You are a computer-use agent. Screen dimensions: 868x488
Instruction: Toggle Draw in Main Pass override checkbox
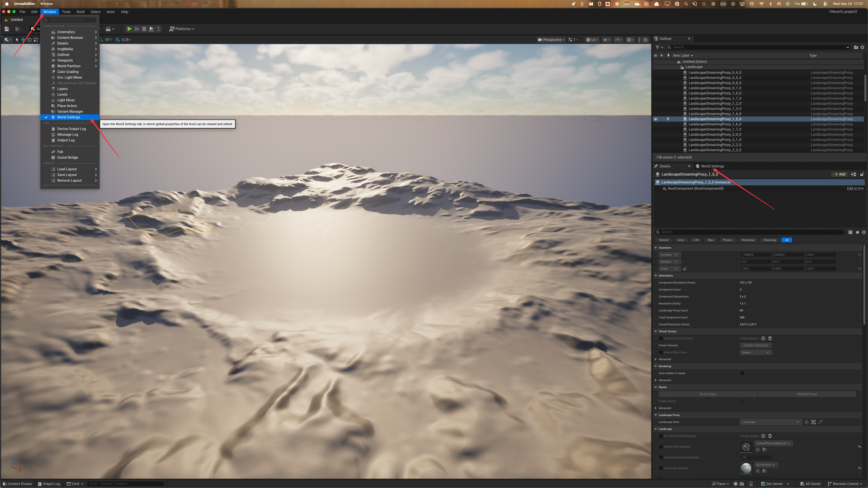pyautogui.click(x=661, y=353)
